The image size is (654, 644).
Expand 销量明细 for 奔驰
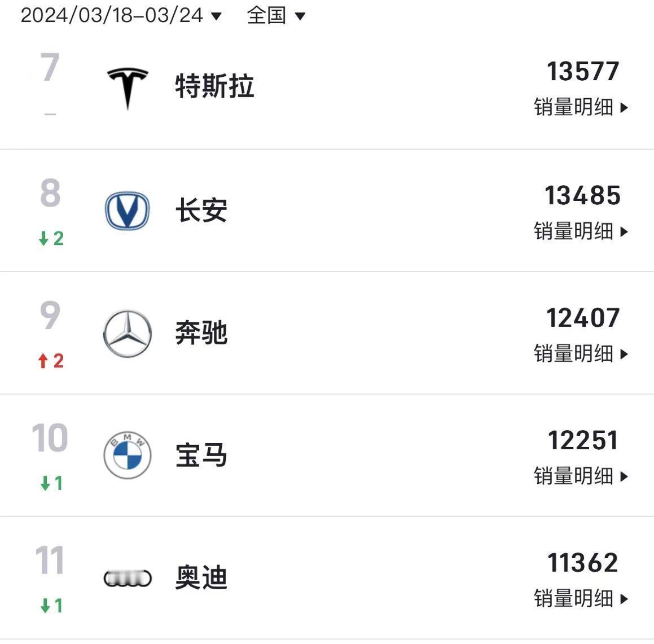click(x=581, y=354)
